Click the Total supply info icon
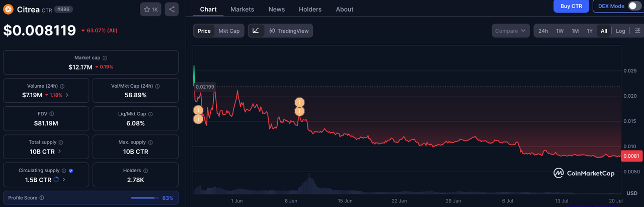Image resolution: width=644 pixels, height=207 pixels. tap(61, 143)
